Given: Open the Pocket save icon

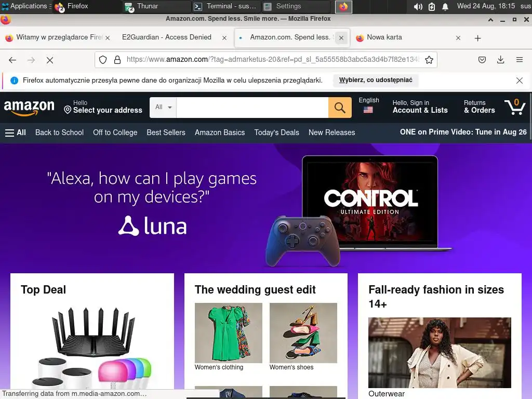Looking at the screenshot, I should pyautogui.click(x=482, y=60).
